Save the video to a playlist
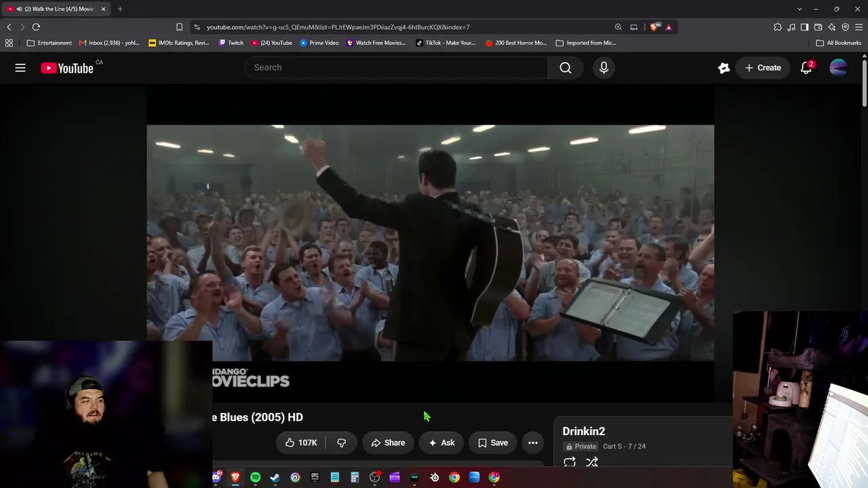 (x=493, y=443)
